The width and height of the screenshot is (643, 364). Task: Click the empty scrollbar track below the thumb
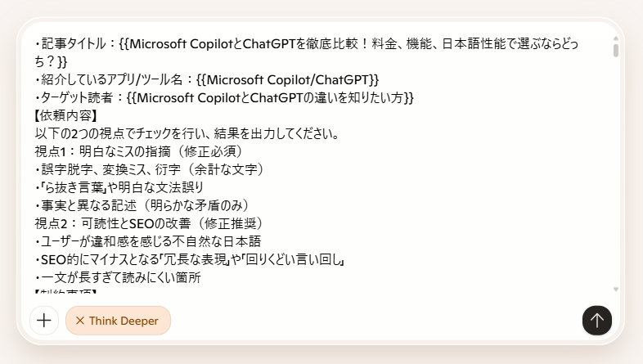click(x=615, y=172)
